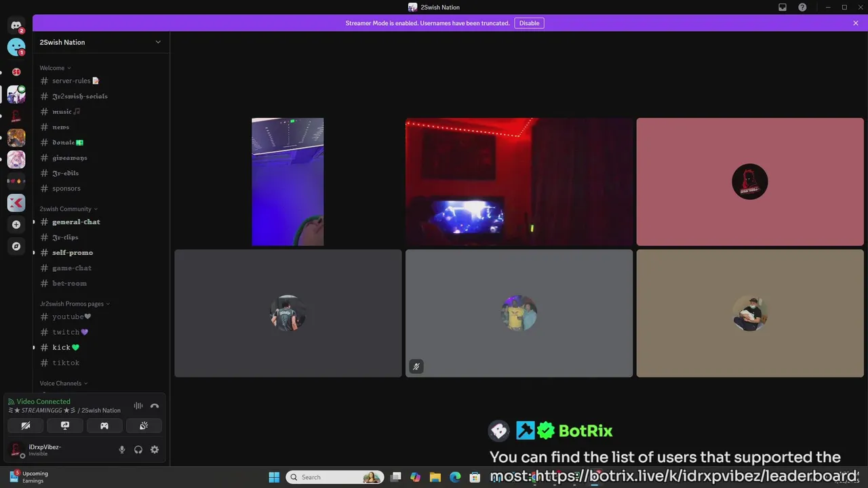868x488 pixels.
Task: Select the muted participant tile
Action: click(x=519, y=313)
